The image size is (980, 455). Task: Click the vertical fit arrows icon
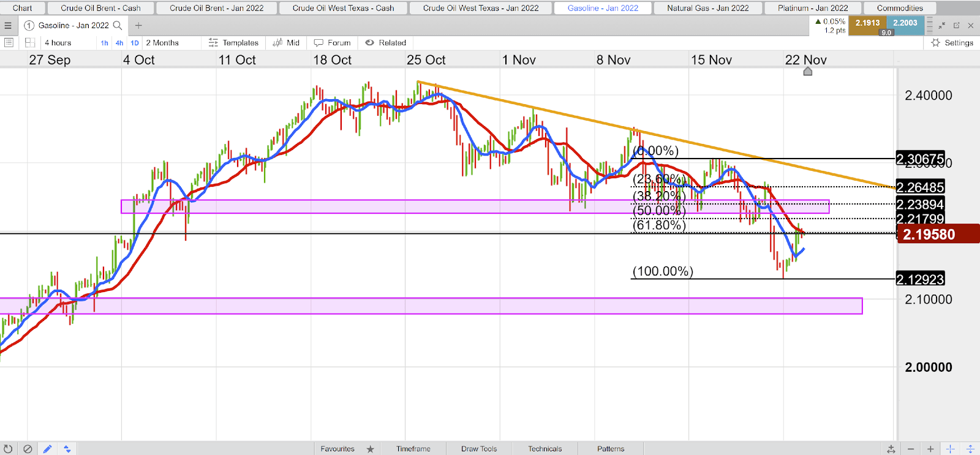pyautogui.click(x=970, y=449)
